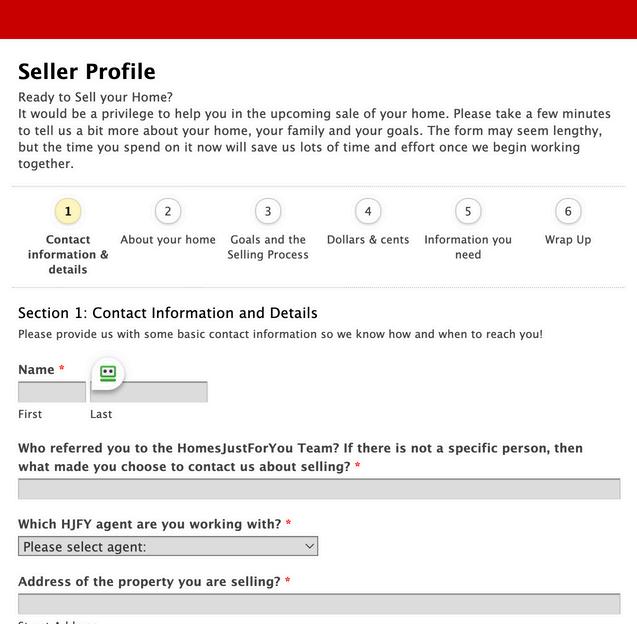Jump to step 3 circle
This screenshot has height=624, width=637.
[x=267, y=211]
